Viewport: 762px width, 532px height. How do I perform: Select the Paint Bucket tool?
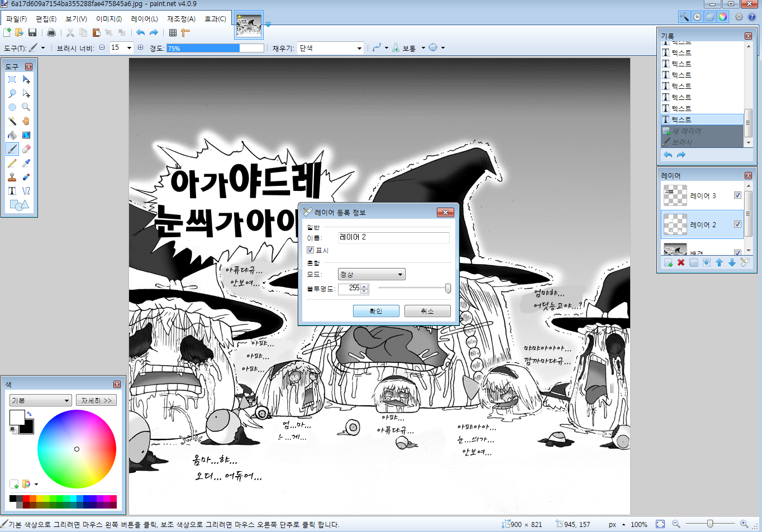pyautogui.click(x=12, y=135)
